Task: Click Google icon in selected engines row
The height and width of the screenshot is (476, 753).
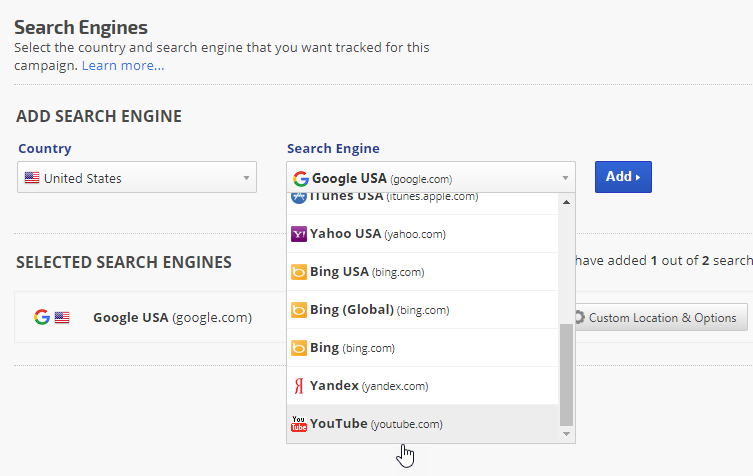Action: pos(42,317)
